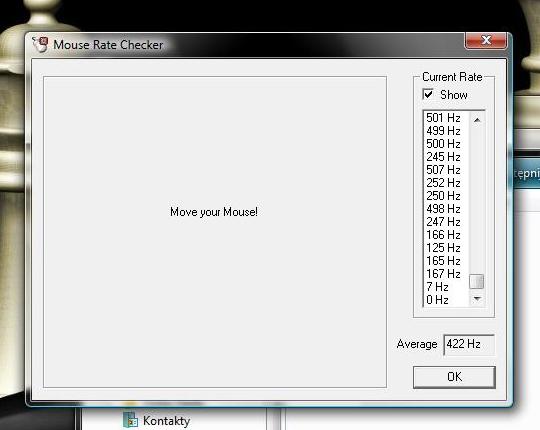Click the Kontakty label text
This screenshot has width=540, height=430.
point(167,421)
